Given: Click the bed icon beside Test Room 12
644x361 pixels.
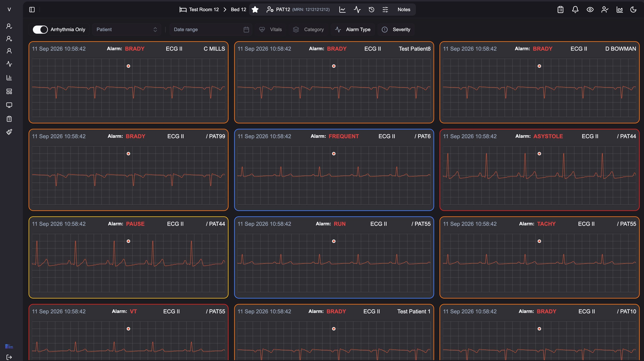Looking at the screenshot, I should [x=183, y=9].
